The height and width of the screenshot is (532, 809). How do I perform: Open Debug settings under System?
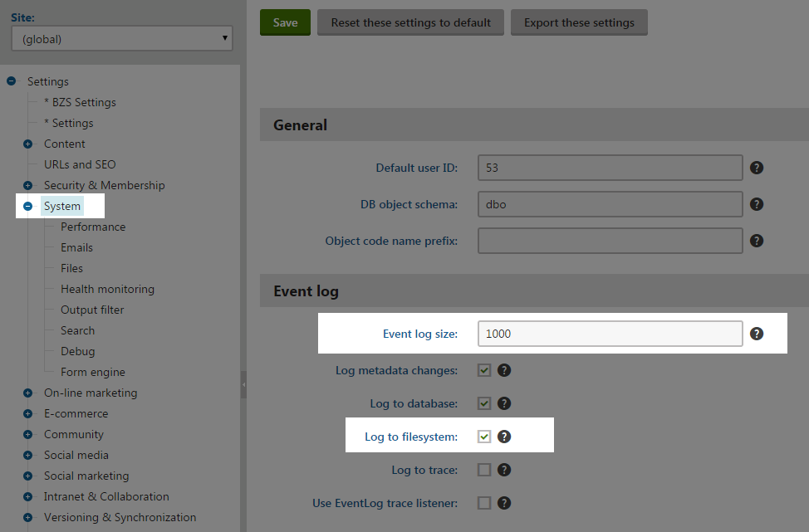[x=78, y=351]
